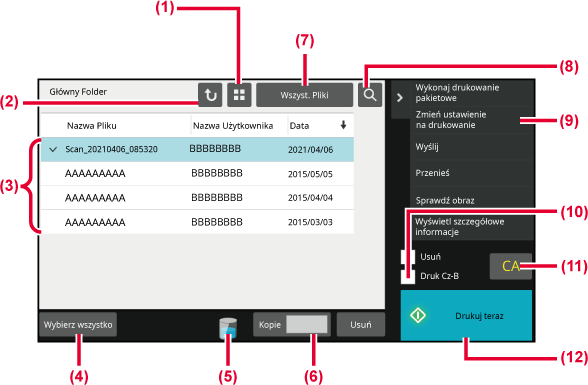Choose Przenieś in action panel
Screen dimensions: 588x385
click(x=472, y=173)
